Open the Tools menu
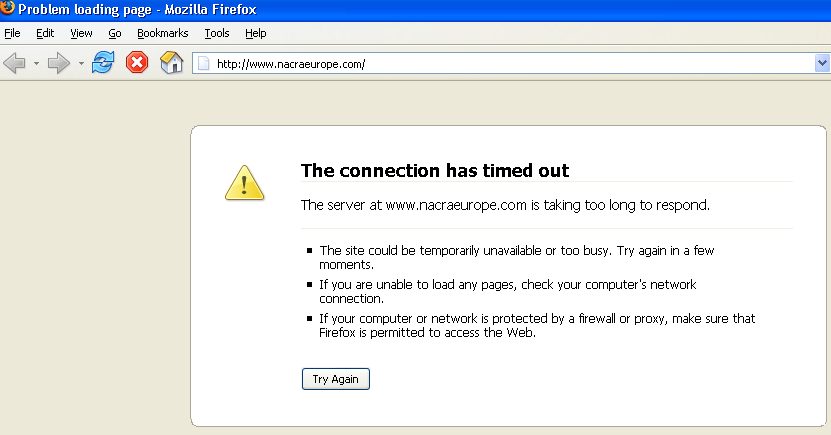 [x=217, y=33]
